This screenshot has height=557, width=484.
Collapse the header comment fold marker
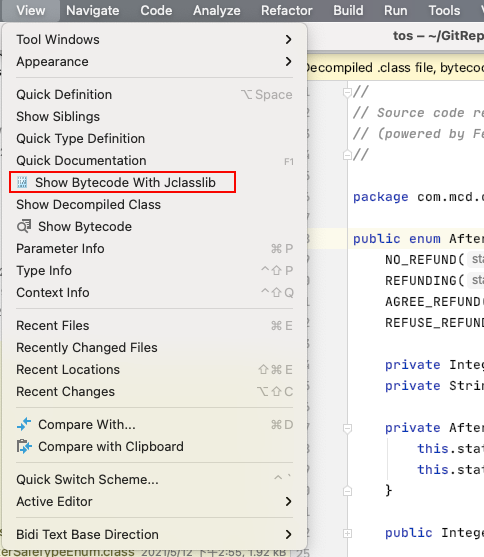coord(347,93)
